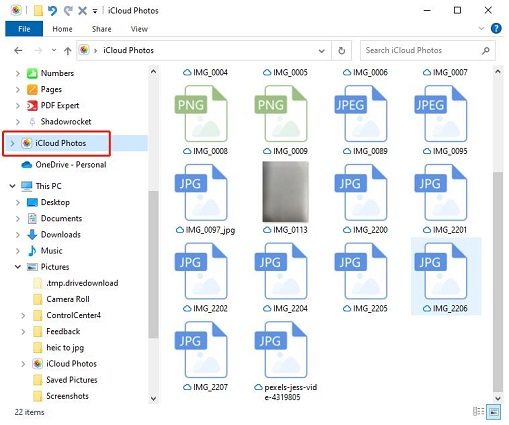Select JPG file IMG_2202
The width and height of the screenshot is (509, 425).
[x=206, y=277]
